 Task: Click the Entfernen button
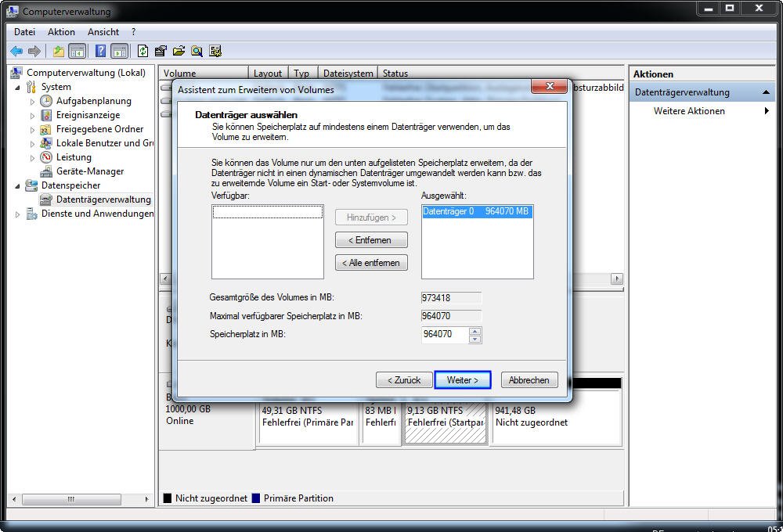coord(371,240)
